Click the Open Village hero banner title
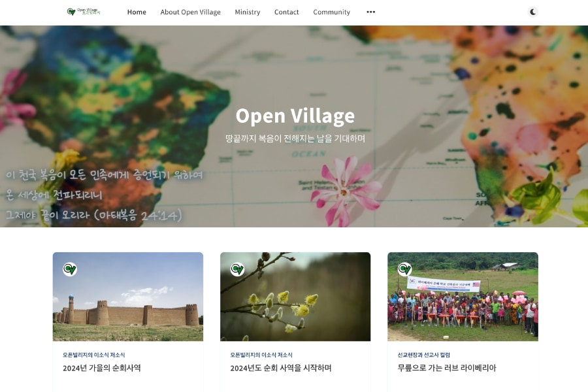Image resolution: width=588 pixels, height=392 pixels. (295, 116)
